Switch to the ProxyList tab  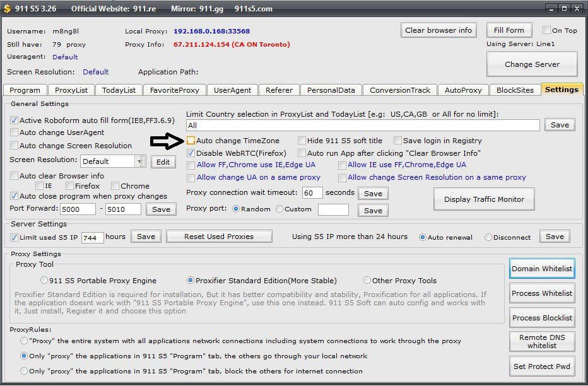point(71,90)
